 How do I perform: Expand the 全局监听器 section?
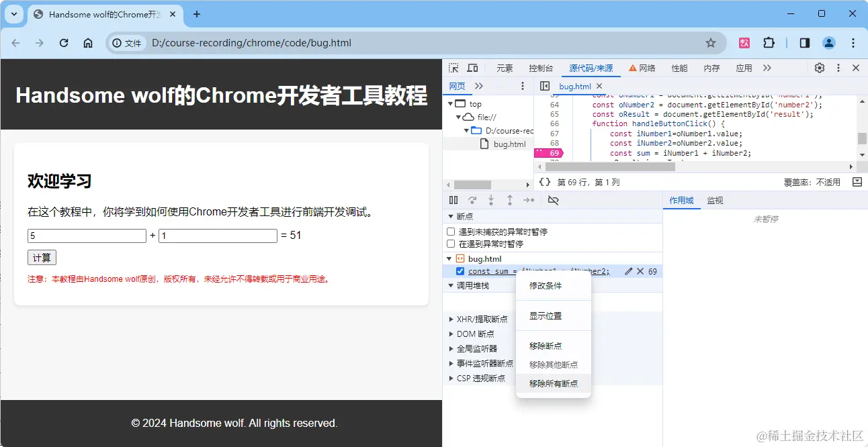[x=451, y=348]
